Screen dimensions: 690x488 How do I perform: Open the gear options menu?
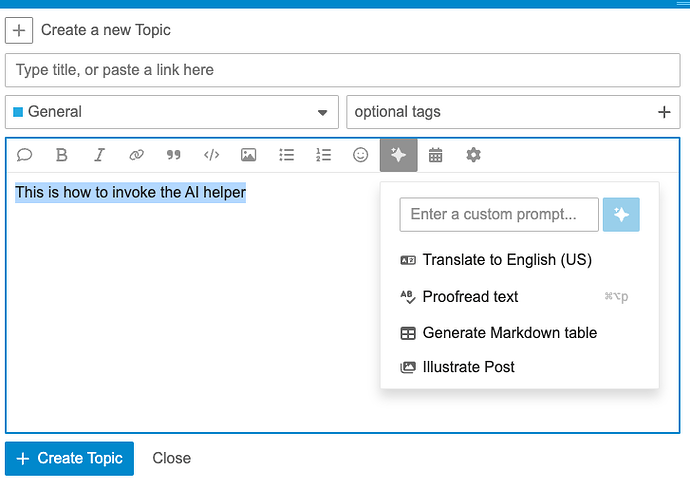coord(473,155)
